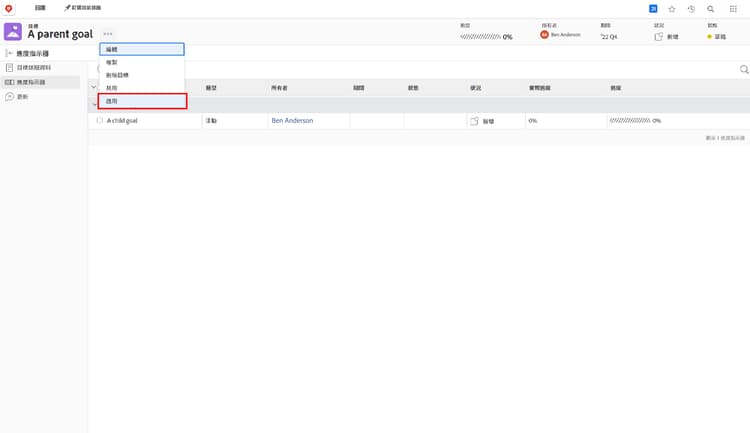
Task: Click the goal details document icon in sidebar
Action: [9, 67]
